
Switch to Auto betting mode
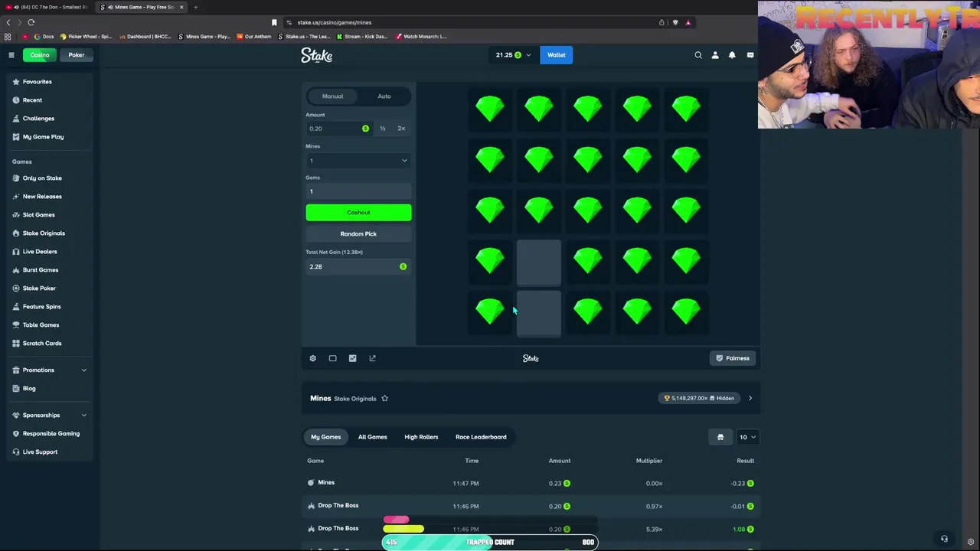(x=384, y=96)
